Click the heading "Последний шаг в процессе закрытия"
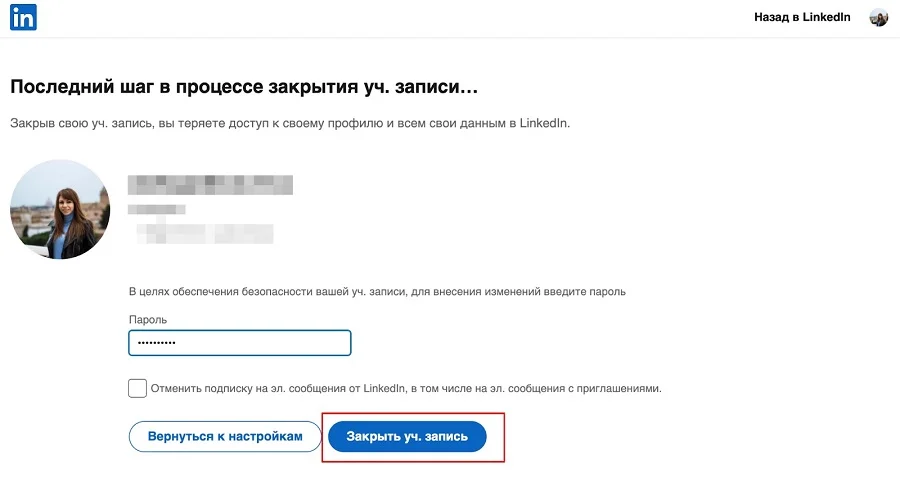This screenshot has height=478, width=900. point(244,87)
